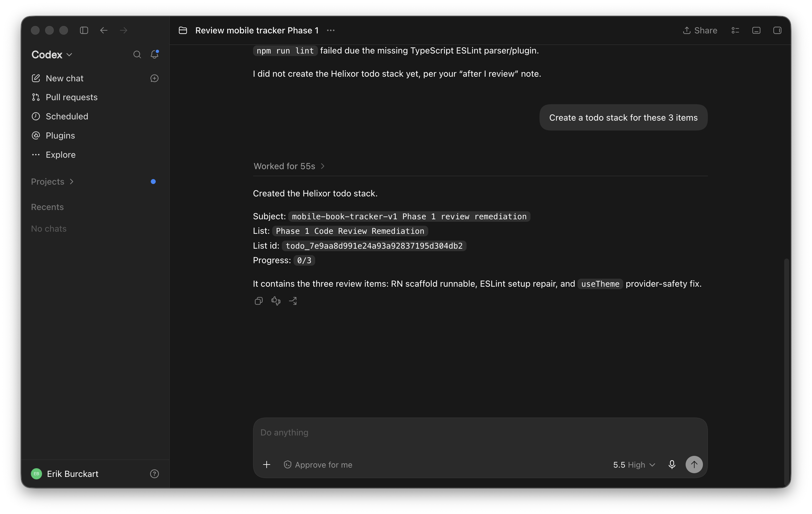Image resolution: width=812 pixels, height=514 pixels.
Task: Open notifications bell icon
Action: (154, 54)
